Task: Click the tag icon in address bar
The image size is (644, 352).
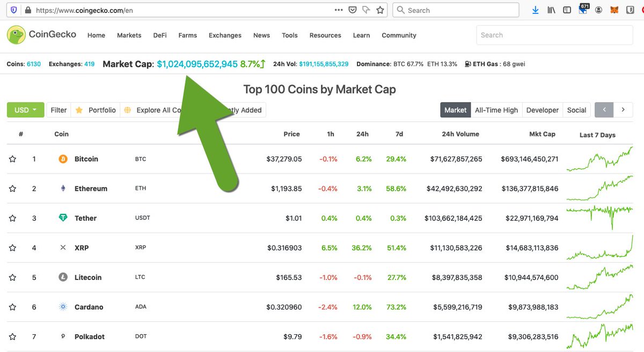Action: pos(367,10)
